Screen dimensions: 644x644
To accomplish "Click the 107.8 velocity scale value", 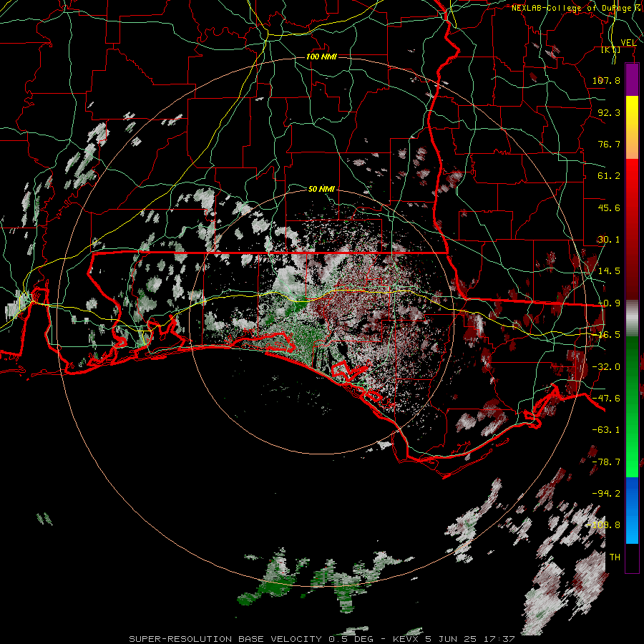I will pyautogui.click(x=606, y=80).
